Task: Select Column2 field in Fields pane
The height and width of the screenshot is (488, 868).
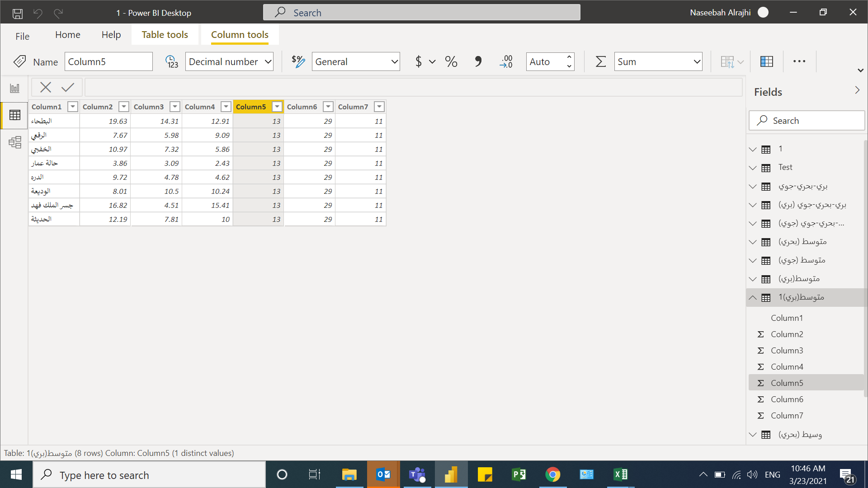Action: pos(787,334)
